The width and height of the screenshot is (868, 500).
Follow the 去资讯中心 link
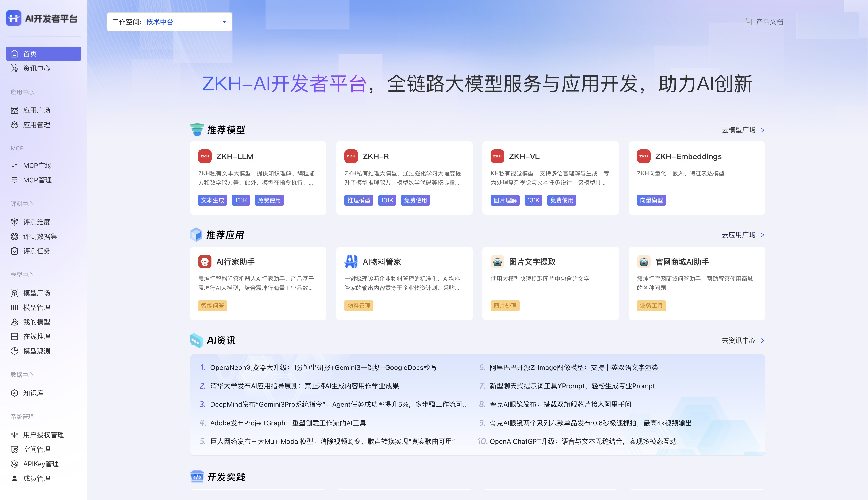[x=739, y=340]
